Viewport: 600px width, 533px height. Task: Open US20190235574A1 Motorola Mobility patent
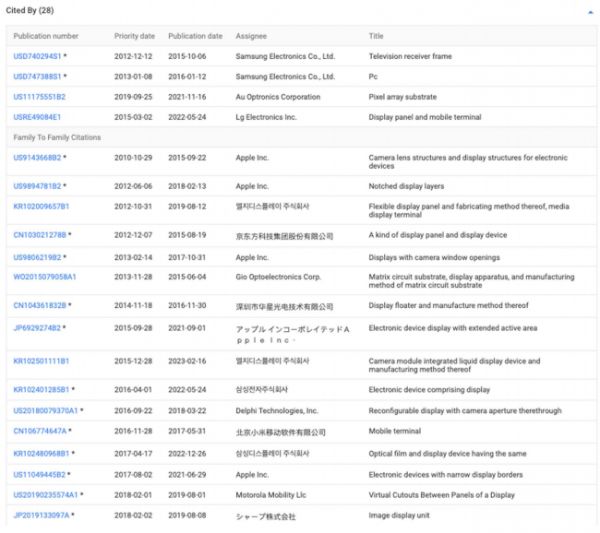coord(46,495)
